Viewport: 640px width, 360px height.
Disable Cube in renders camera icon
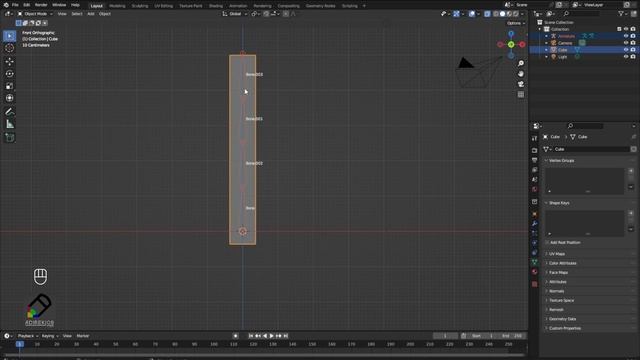(633, 50)
